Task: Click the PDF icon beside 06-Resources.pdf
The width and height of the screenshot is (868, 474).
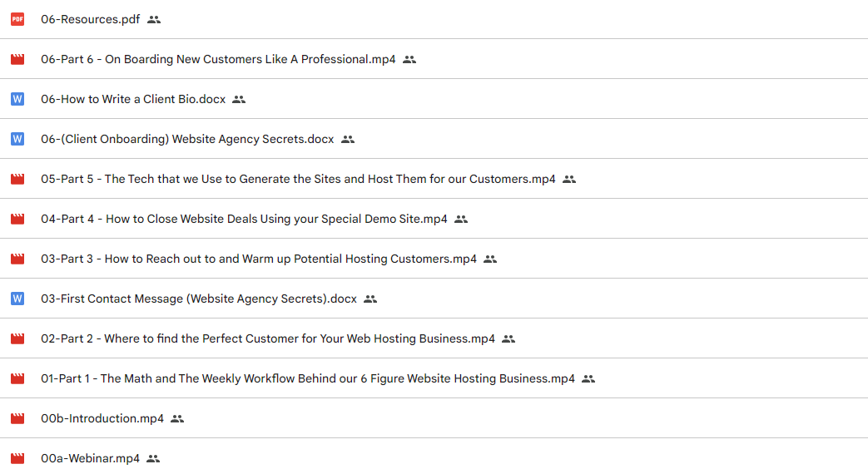Action: [x=17, y=19]
